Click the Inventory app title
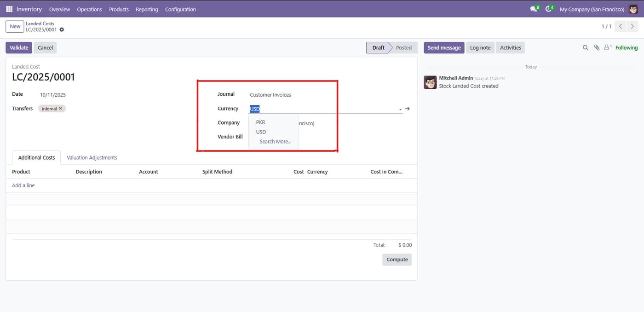Screen dimensions: 644x312 pos(29,9)
